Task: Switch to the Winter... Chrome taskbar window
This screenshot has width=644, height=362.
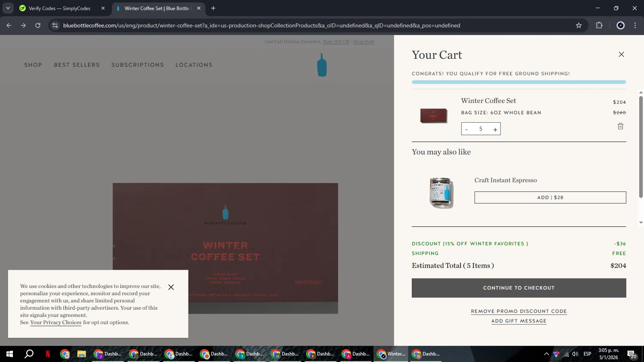Action: point(391,354)
